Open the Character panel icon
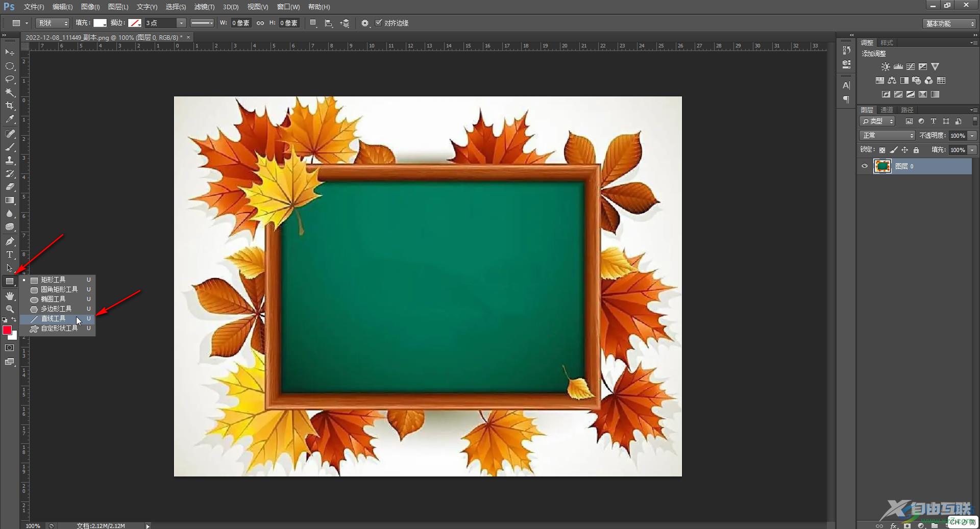980x529 pixels. pos(846,85)
